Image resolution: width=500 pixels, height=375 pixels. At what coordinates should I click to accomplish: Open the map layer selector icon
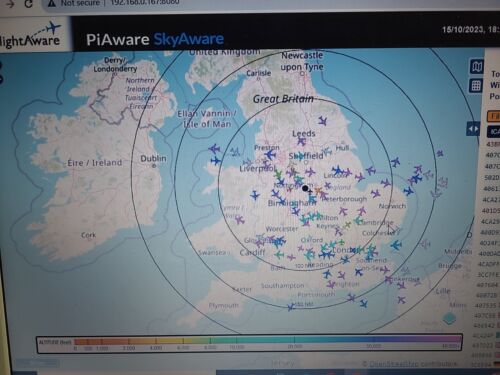(477, 67)
